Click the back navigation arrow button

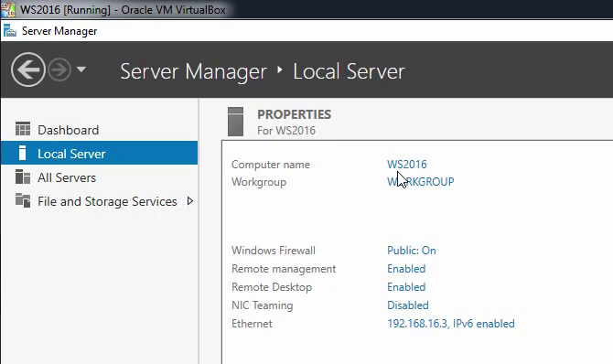[28, 70]
